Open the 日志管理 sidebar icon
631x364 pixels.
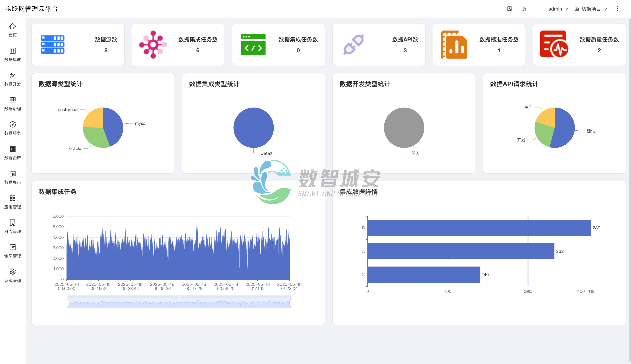point(12,222)
